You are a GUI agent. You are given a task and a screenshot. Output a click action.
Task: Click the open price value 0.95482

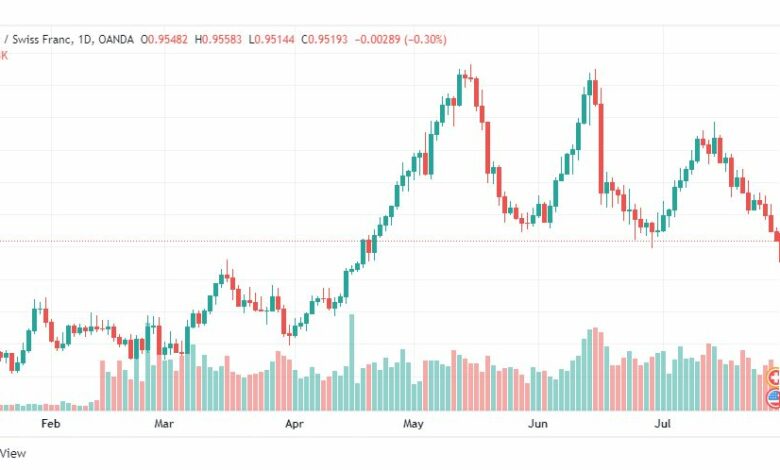pyautogui.click(x=168, y=39)
